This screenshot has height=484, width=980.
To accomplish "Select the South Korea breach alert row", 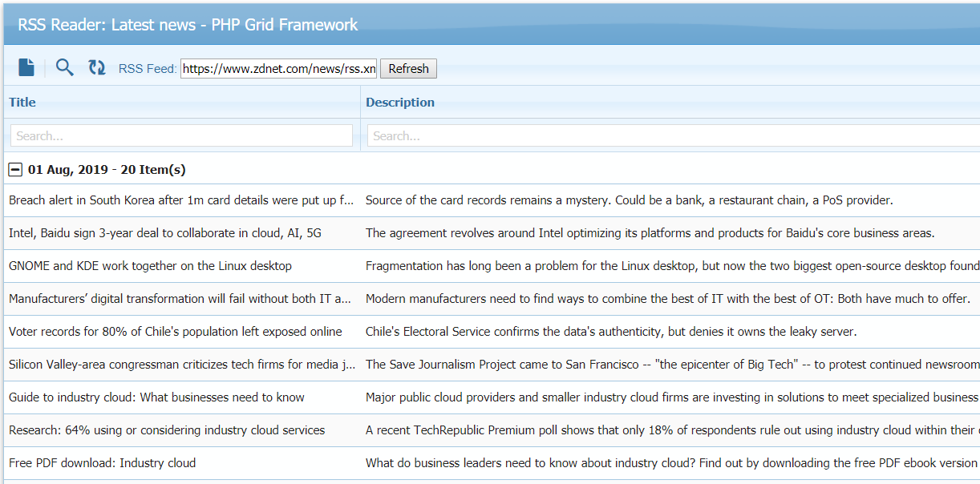I will pos(181,200).
